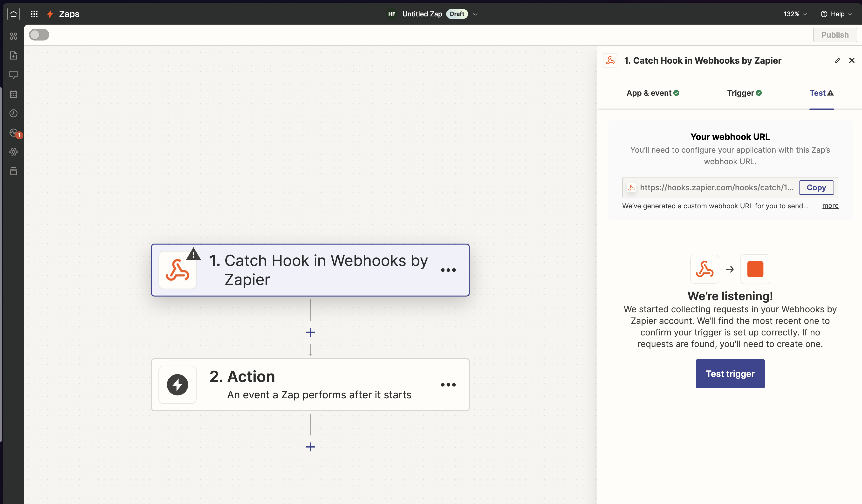Expand the more webhook URL details link
Screen dimensions: 862x504
point(830,205)
